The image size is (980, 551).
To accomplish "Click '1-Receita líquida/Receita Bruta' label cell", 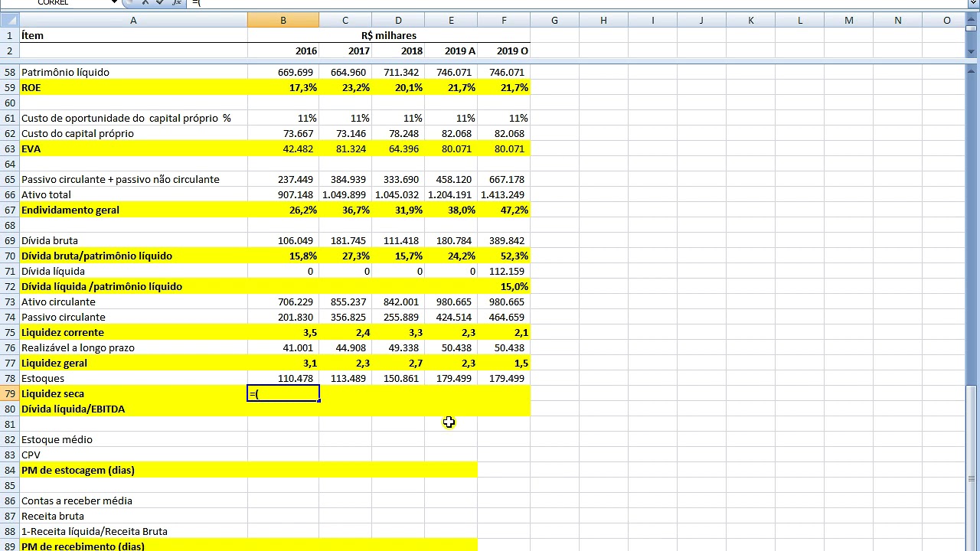I will [x=133, y=531].
